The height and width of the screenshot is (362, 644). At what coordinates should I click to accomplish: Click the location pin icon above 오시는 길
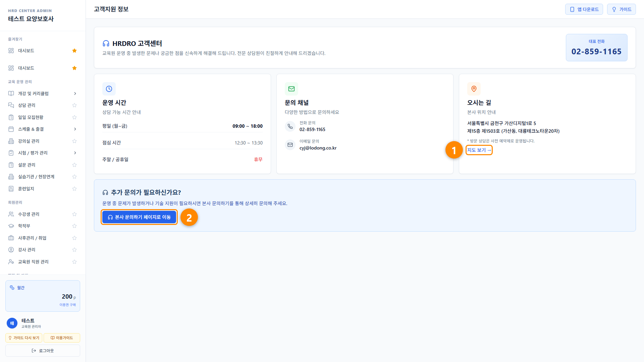click(474, 89)
